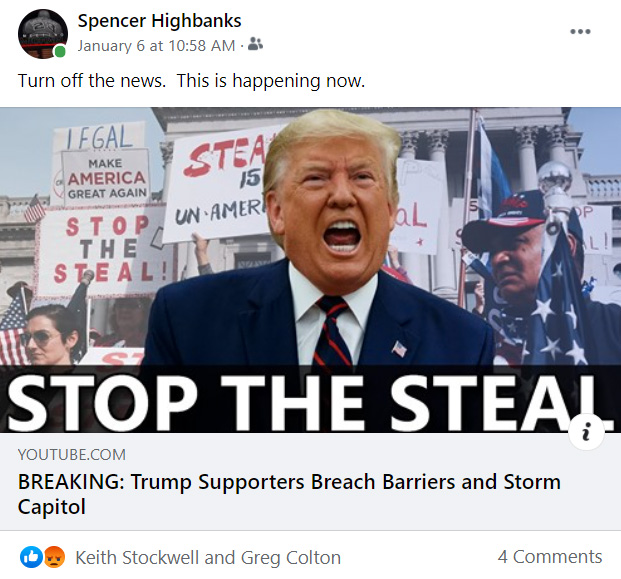Open the 4 Comments link
This screenshot has width=621, height=579.
point(550,556)
